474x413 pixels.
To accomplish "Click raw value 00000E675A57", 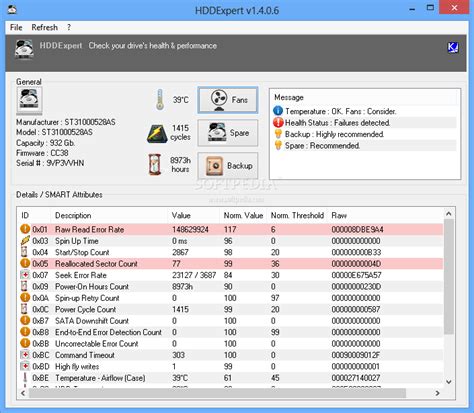I will 356,275.
